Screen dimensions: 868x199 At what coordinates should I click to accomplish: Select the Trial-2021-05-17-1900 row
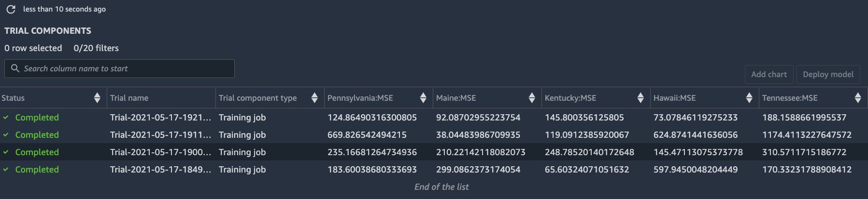pos(434,152)
